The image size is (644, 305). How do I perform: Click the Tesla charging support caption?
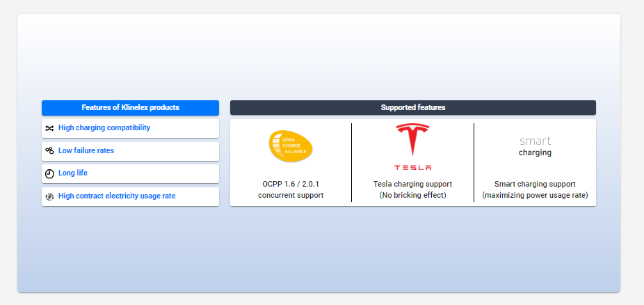[x=412, y=185]
